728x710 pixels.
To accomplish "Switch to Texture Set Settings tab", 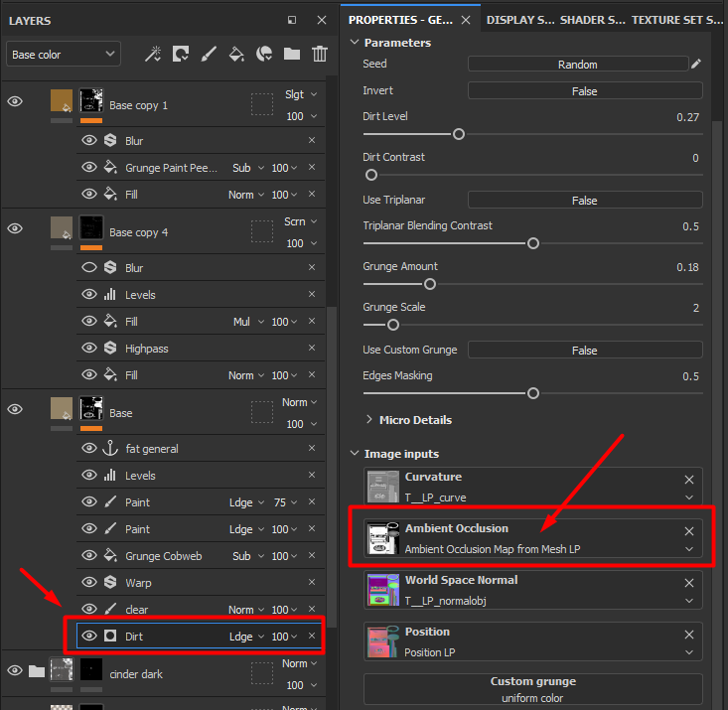I will (677, 20).
